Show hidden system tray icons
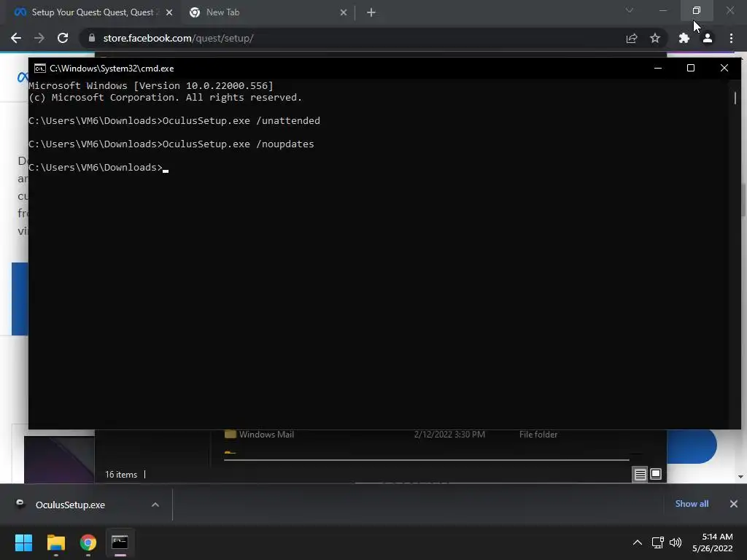The height and width of the screenshot is (560, 747). 637,542
